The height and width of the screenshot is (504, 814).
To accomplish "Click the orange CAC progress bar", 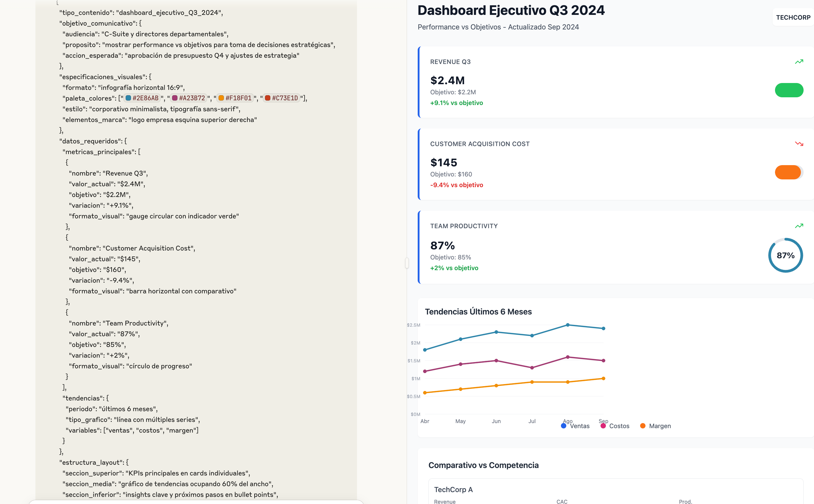I will click(788, 172).
